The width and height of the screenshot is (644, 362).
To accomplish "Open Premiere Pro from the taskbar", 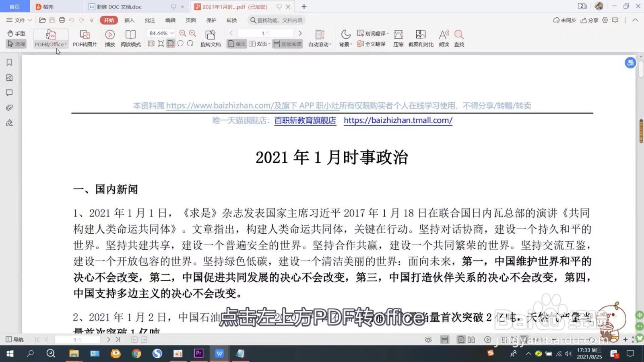I will click(x=198, y=354).
